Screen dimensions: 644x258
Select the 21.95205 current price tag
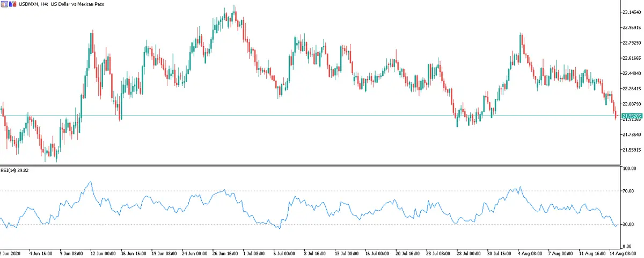pyautogui.click(x=632, y=116)
